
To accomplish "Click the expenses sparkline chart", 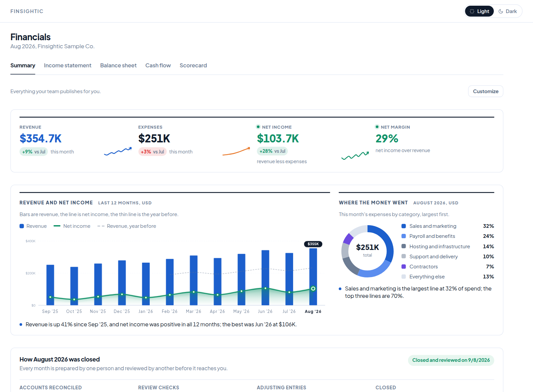I will [x=236, y=151].
